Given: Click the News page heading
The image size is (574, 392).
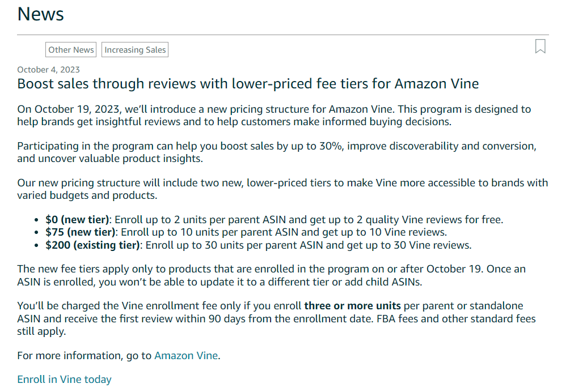Looking at the screenshot, I should pyautogui.click(x=41, y=14).
